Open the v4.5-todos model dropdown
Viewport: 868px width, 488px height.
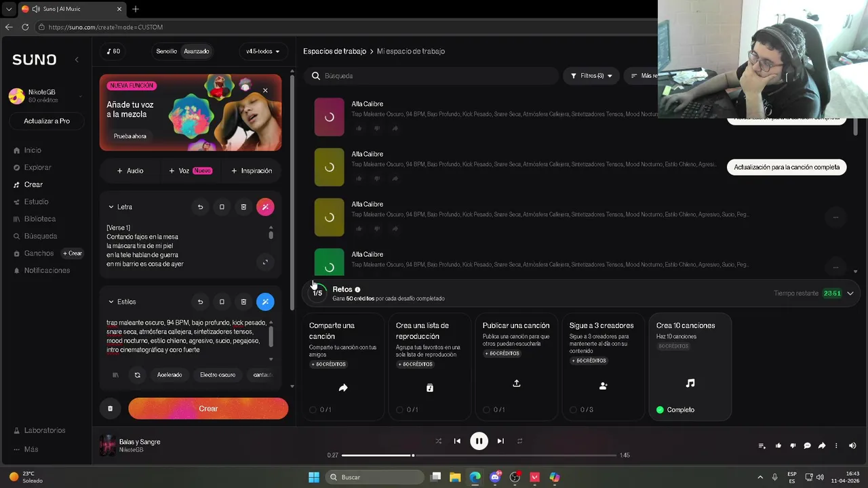click(x=263, y=52)
